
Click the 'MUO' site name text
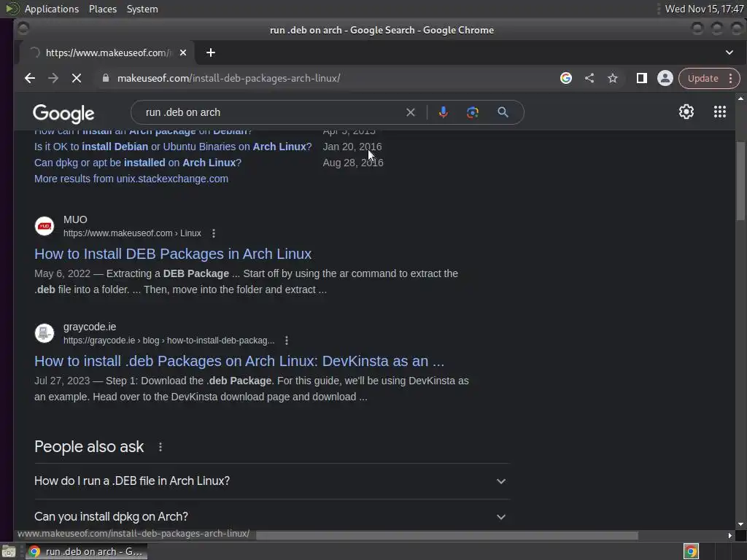pyautogui.click(x=75, y=219)
